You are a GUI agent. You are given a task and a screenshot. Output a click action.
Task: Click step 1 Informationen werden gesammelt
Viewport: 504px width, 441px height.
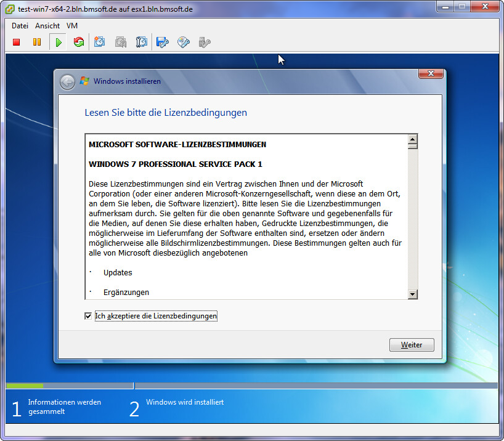click(x=57, y=408)
